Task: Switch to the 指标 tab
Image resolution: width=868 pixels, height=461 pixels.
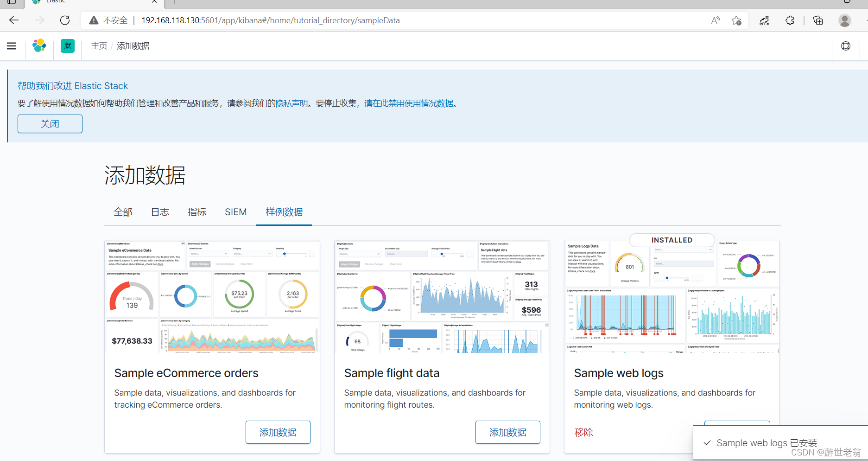Action: (197, 212)
